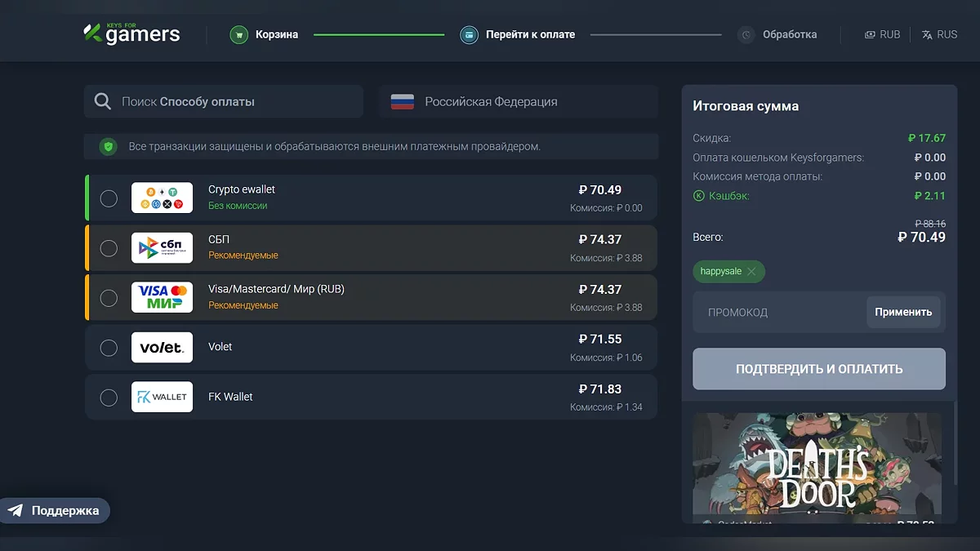Click the СБП payment logo

(162, 248)
